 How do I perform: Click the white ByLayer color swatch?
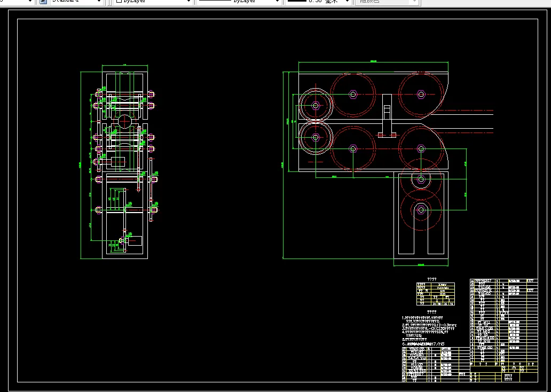(x=119, y=1)
